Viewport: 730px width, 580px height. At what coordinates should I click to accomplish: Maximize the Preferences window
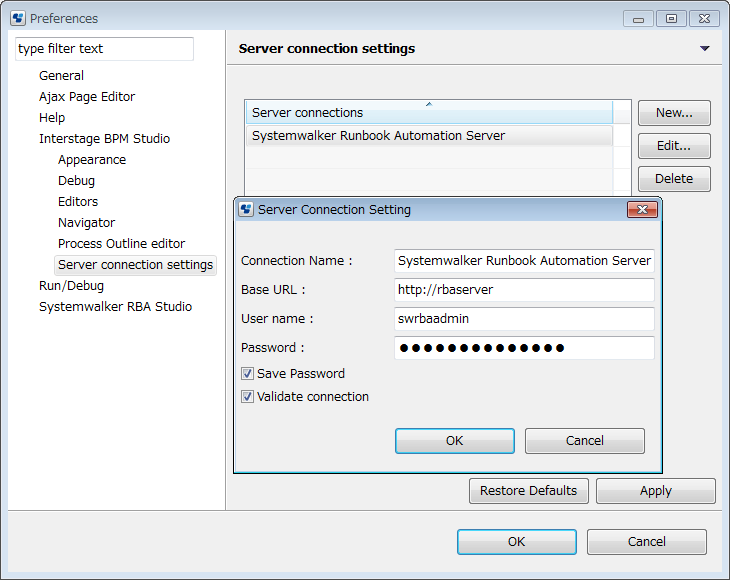(671, 19)
